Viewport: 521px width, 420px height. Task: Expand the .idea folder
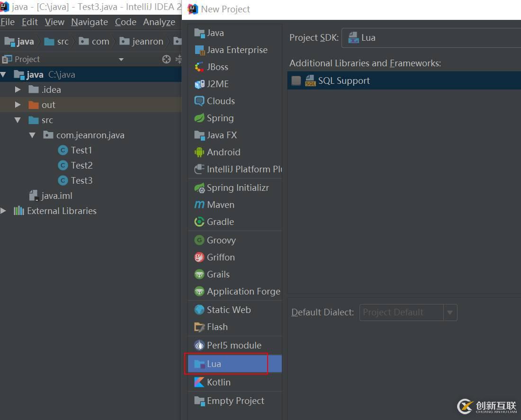coord(18,89)
